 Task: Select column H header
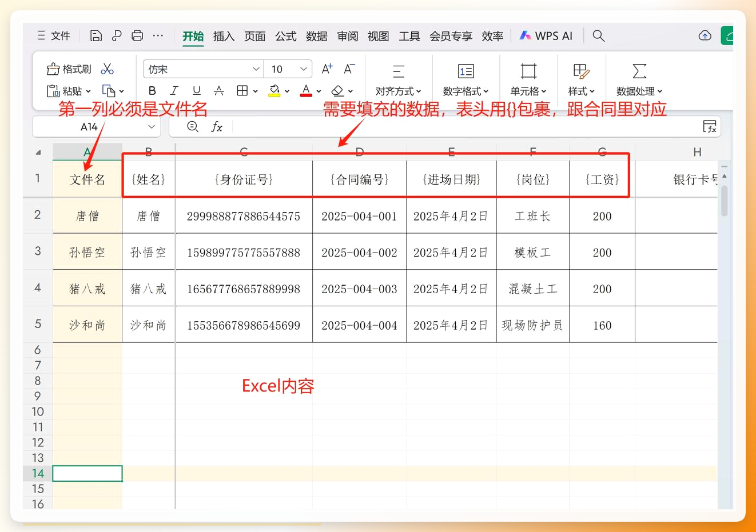(697, 152)
